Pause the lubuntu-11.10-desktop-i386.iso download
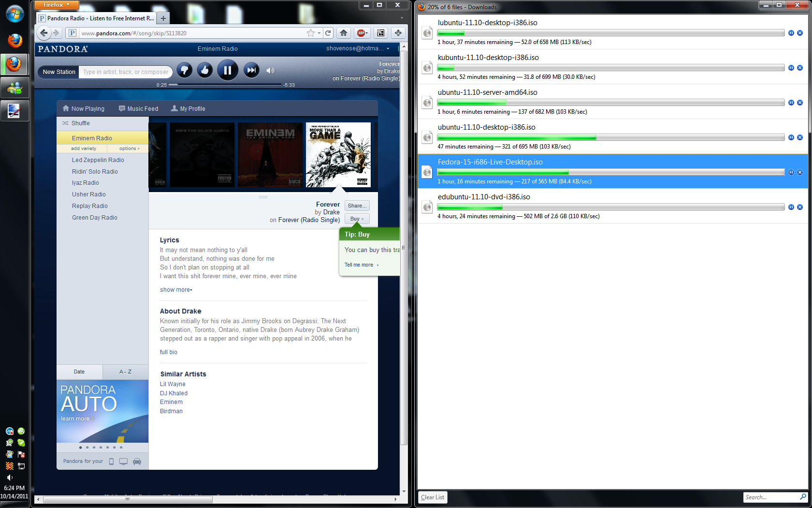The image size is (812, 508). pos(791,33)
